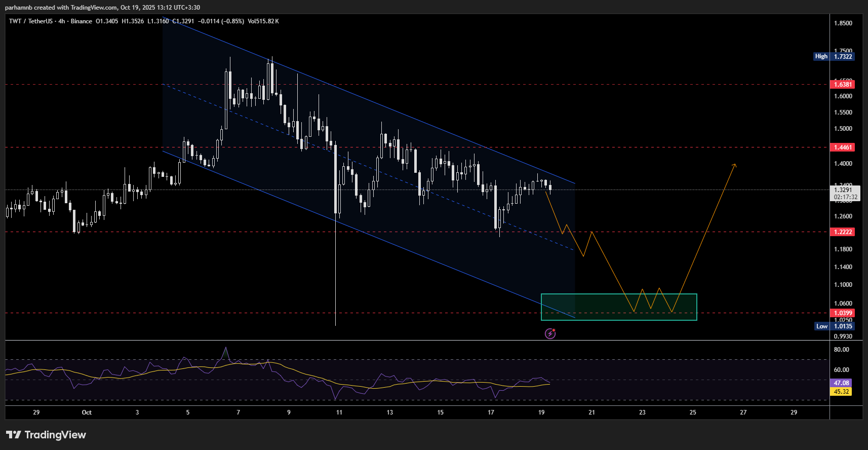Click the red 1.2222 price level tag

pos(843,232)
